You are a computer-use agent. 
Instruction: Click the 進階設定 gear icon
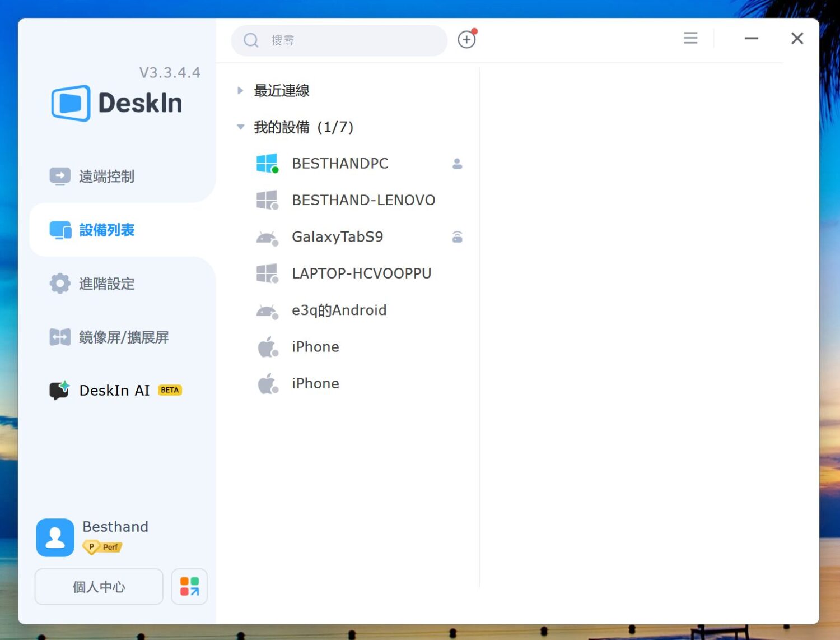point(60,284)
